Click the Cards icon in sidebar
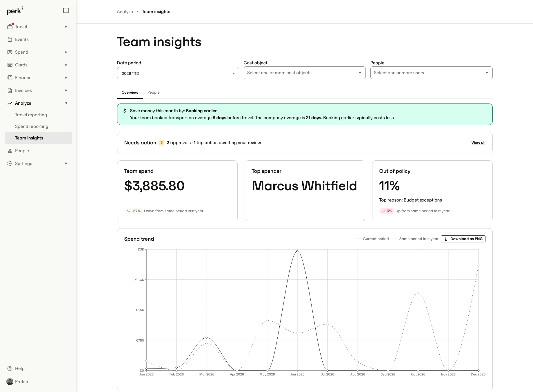The image size is (533, 392). pos(10,65)
